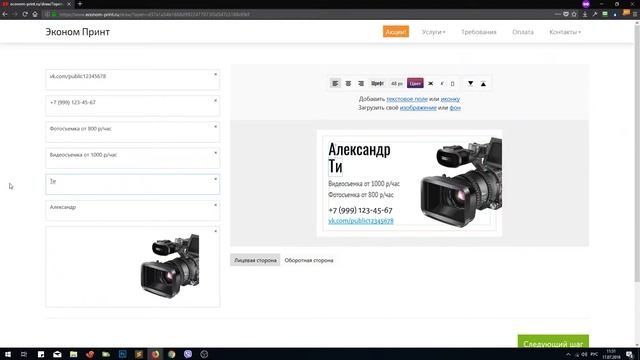
Task: Remove the Видеосъемка field with its x
Action: (216, 153)
